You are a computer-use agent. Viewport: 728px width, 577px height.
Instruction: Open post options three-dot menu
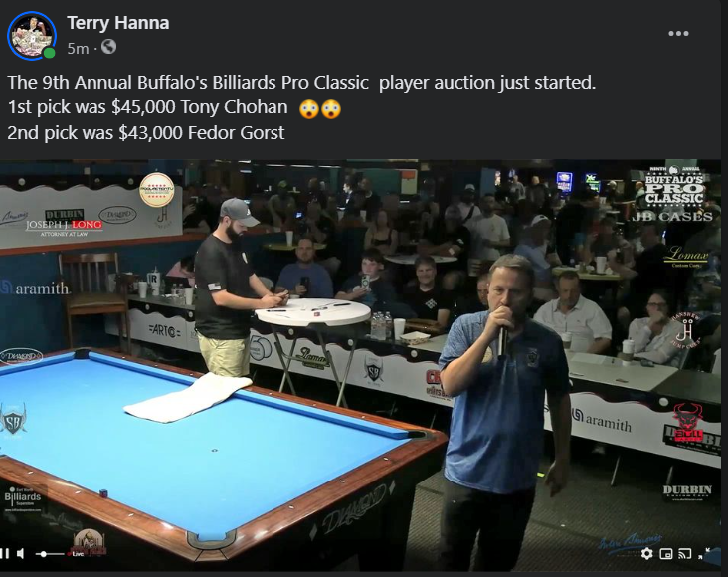678,34
